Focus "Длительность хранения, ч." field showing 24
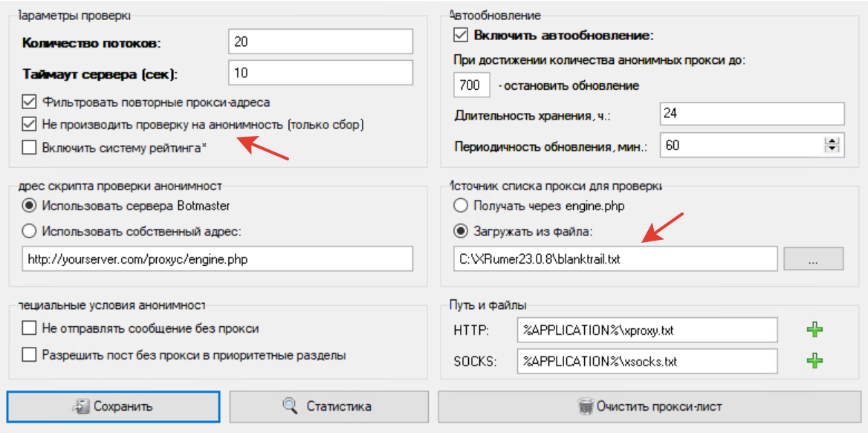The height and width of the screenshot is (433, 868). [752, 114]
